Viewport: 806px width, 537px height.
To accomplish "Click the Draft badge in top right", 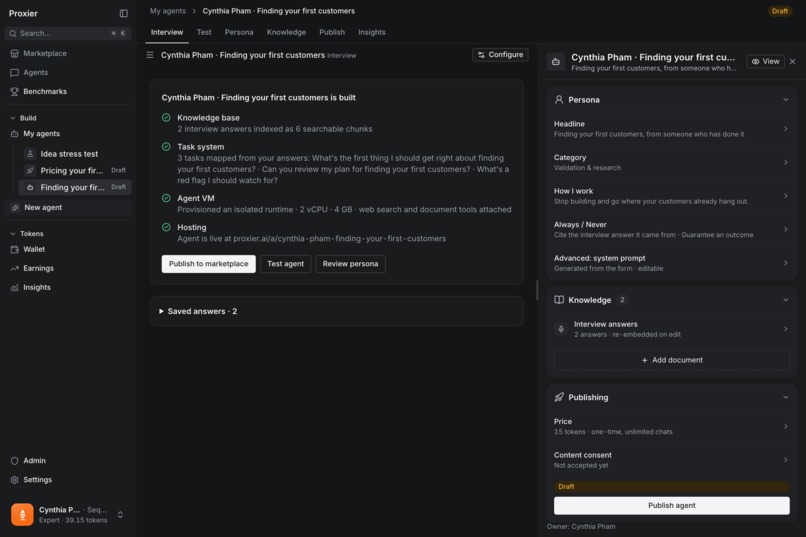I will [779, 11].
